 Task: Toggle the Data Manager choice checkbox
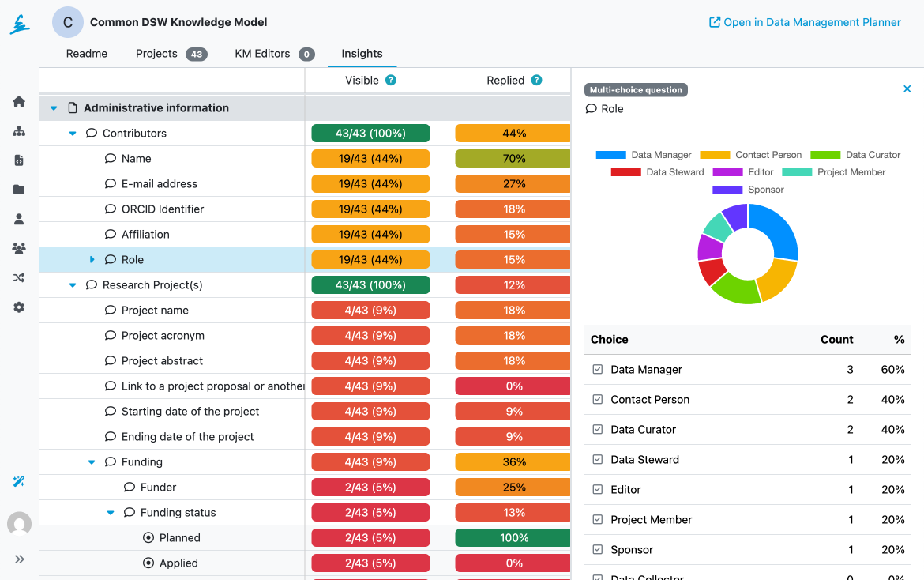(598, 369)
